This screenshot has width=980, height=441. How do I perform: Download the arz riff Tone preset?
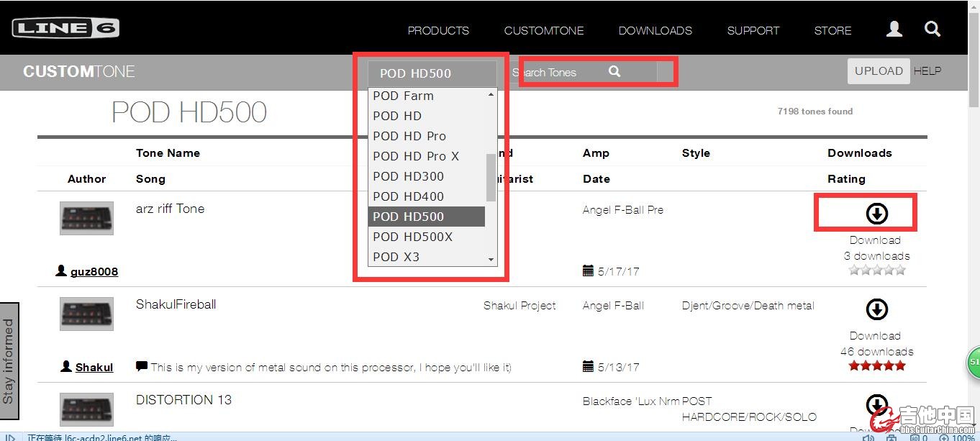coord(876,214)
